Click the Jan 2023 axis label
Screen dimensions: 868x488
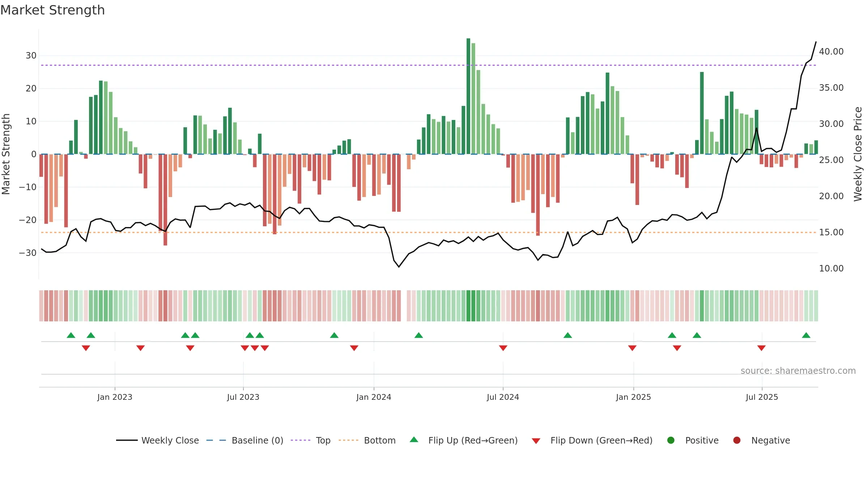coord(115,397)
